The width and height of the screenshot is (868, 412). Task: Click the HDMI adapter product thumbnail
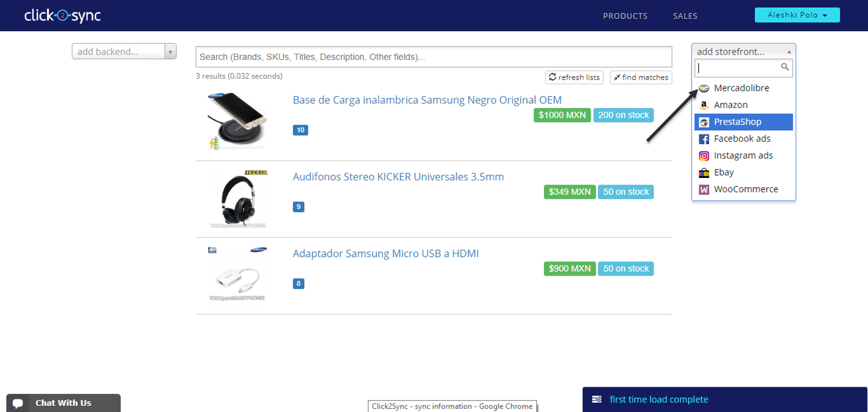[x=237, y=274]
